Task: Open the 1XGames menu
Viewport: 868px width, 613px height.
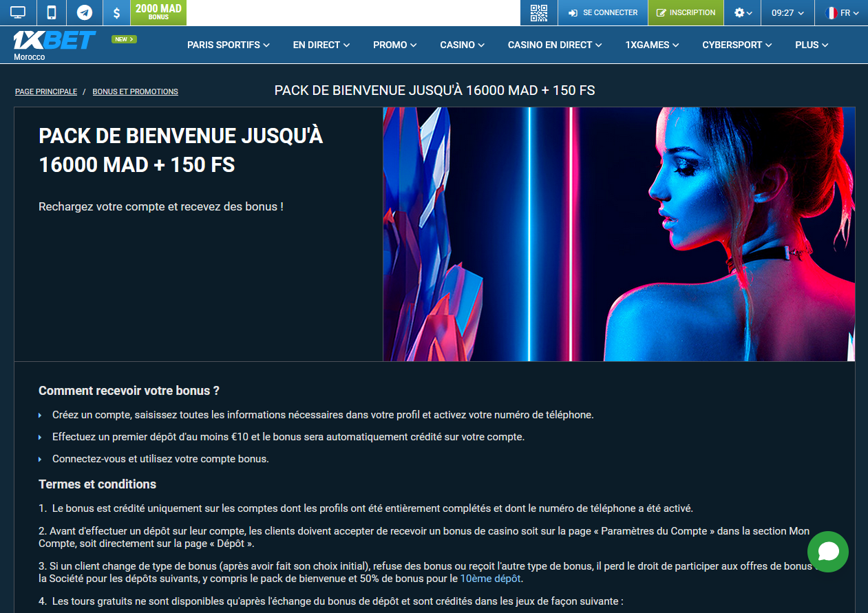Action: 652,45
